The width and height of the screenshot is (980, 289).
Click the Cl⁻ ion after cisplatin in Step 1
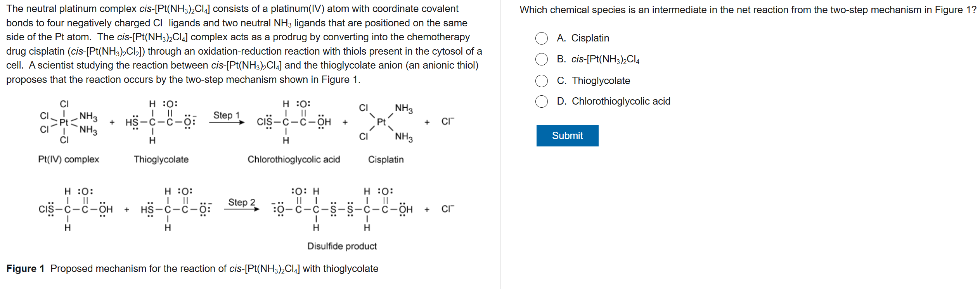(x=447, y=122)
